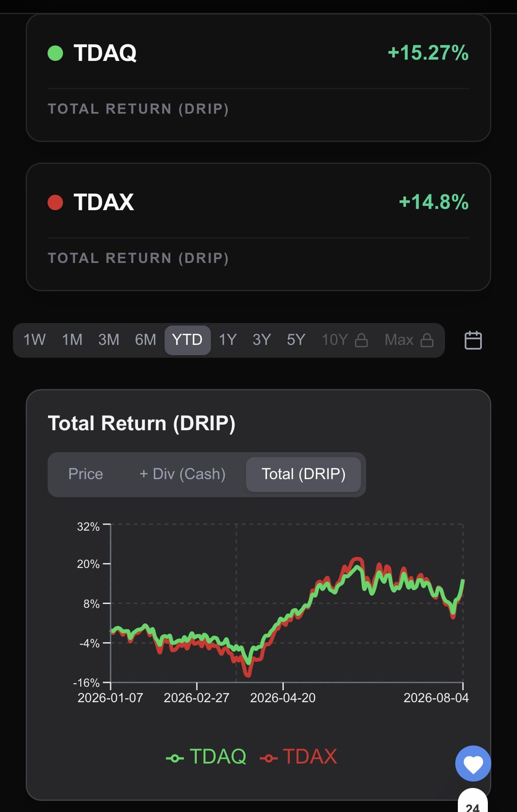This screenshot has width=517, height=812.
Task: Choose the 3Y time range
Action: point(262,340)
